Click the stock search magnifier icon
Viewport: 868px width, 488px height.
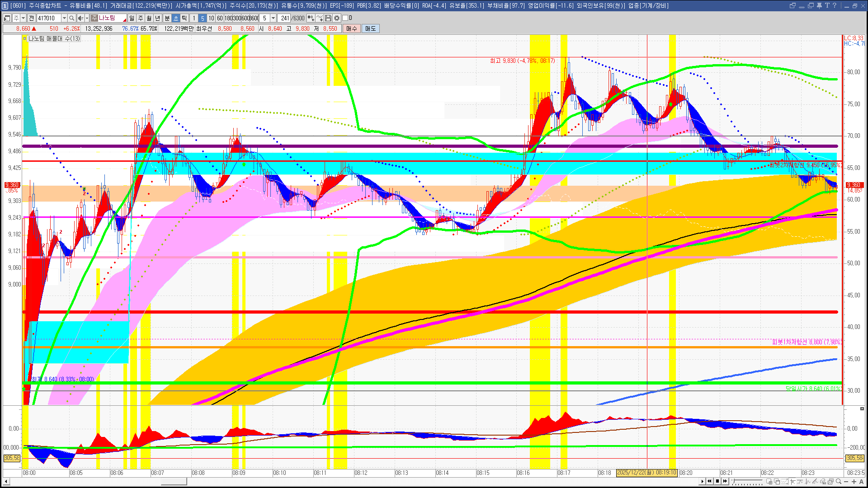[x=71, y=18]
